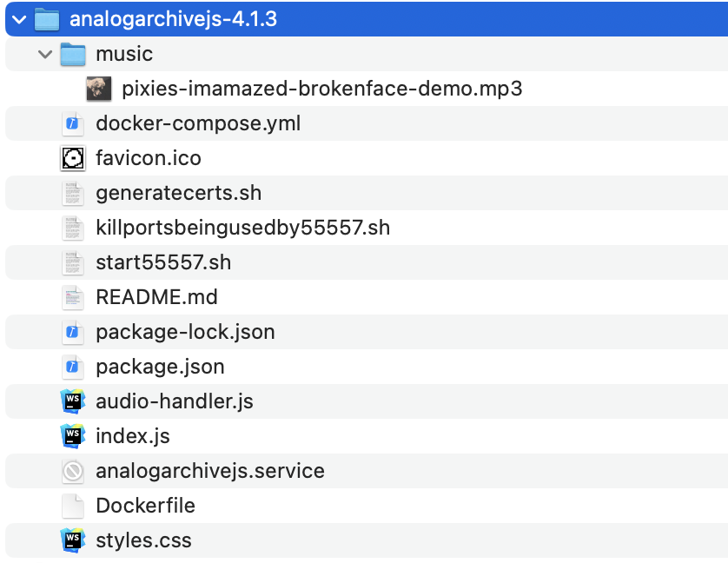Click the generatecerts.sh shell script icon

(x=73, y=193)
